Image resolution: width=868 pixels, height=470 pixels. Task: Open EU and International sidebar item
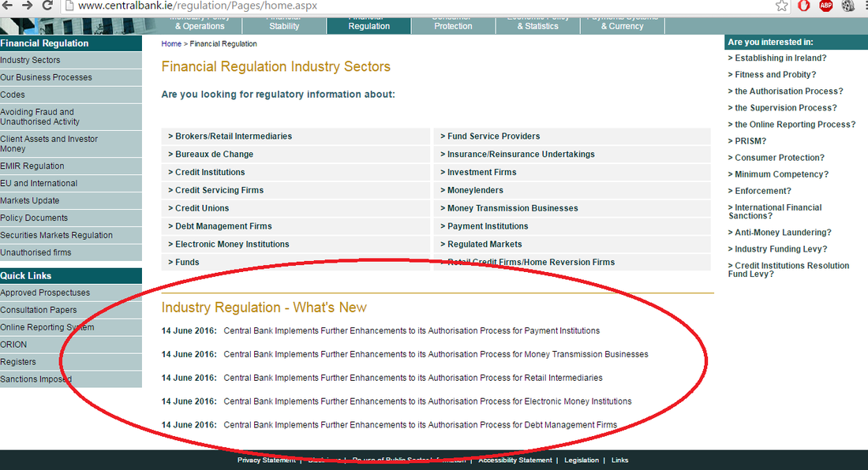coord(71,183)
